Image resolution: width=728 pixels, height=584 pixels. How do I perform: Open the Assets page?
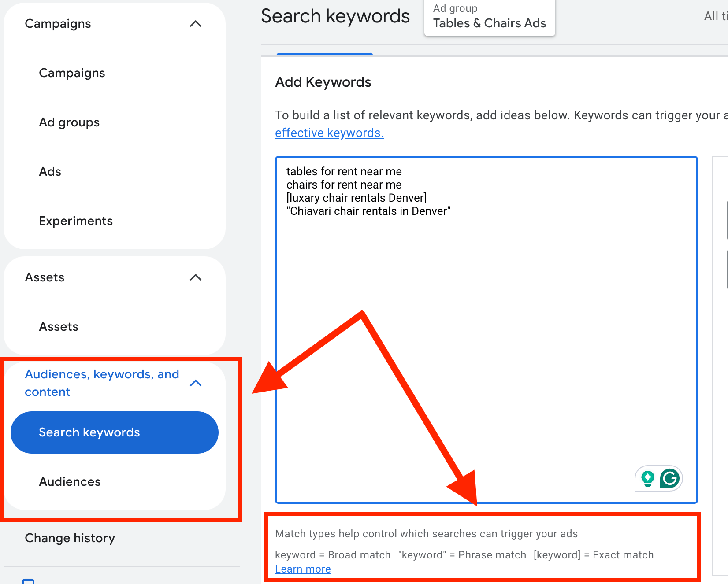click(59, 326)
